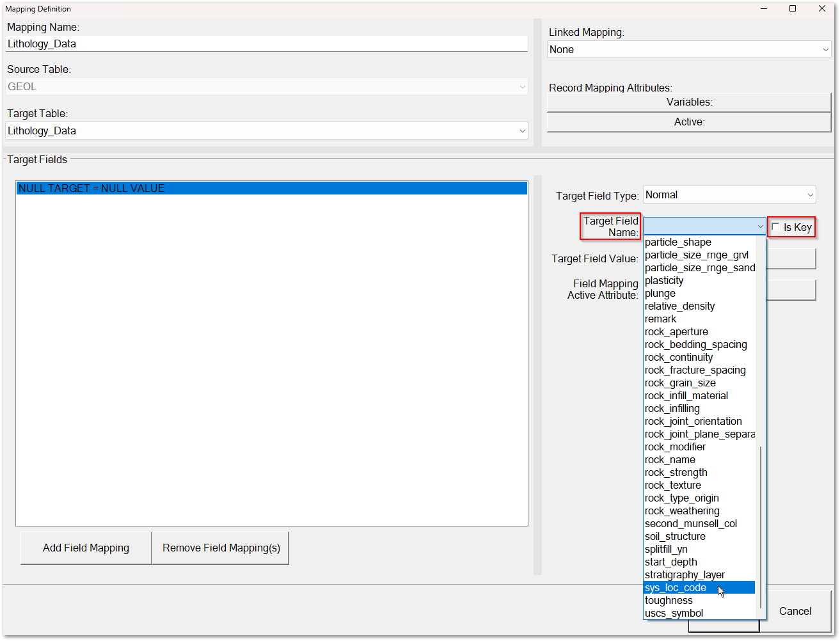Choose stratigraphy_layer from the list
This screenshot has width=840, height=641.
click(685, 574)
